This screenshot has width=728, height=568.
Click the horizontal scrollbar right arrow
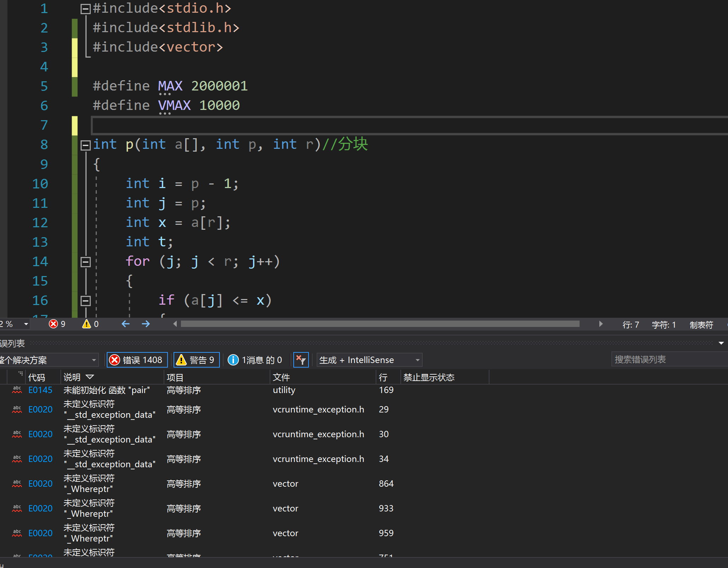click(x=601, y=324)
